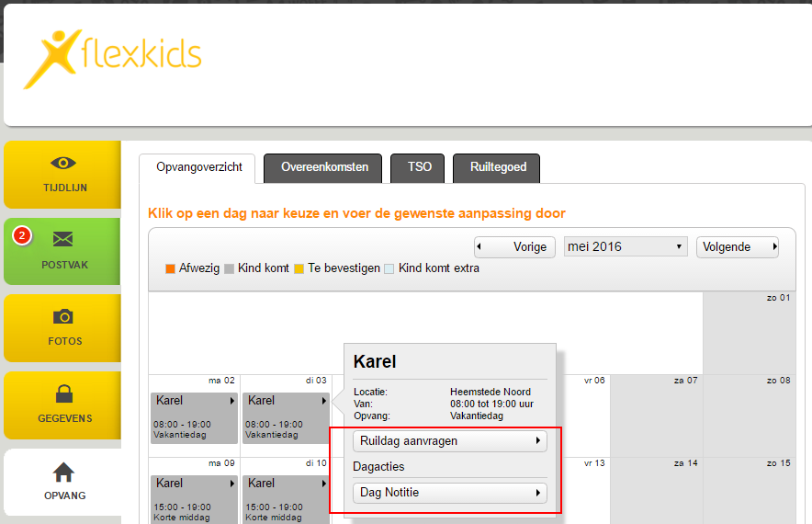The width and height of the screenshot is (812, 524).
Task: Click the red notification badge showing 2
Action: pos(22,236)
